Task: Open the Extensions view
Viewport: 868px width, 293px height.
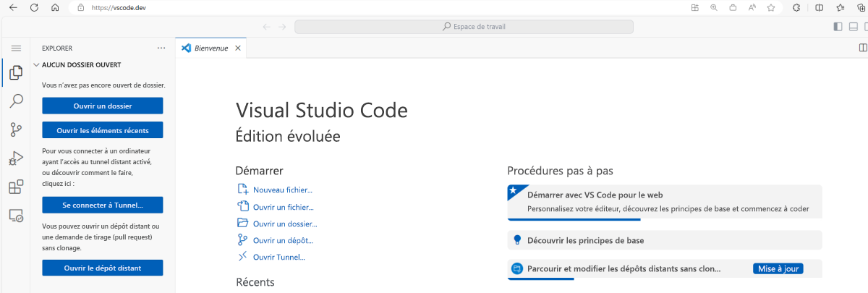Action: pos(15,187)
